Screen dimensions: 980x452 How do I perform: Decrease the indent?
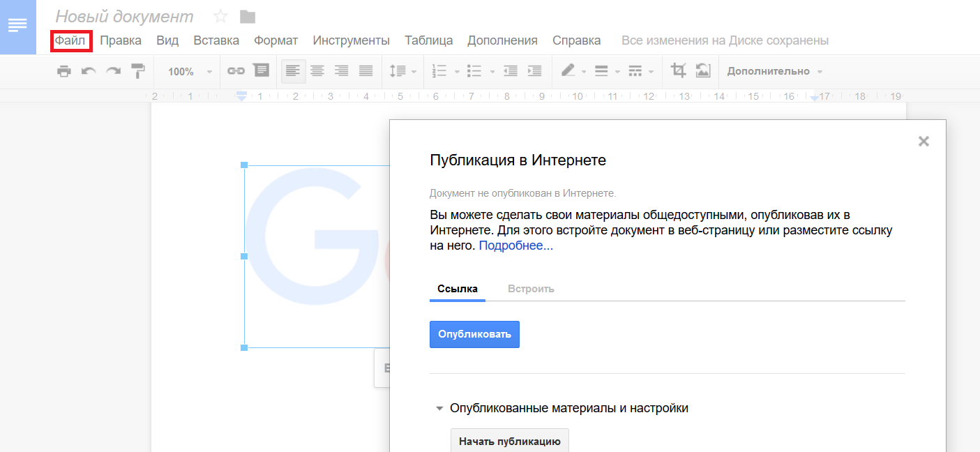[x=511, y=71]
